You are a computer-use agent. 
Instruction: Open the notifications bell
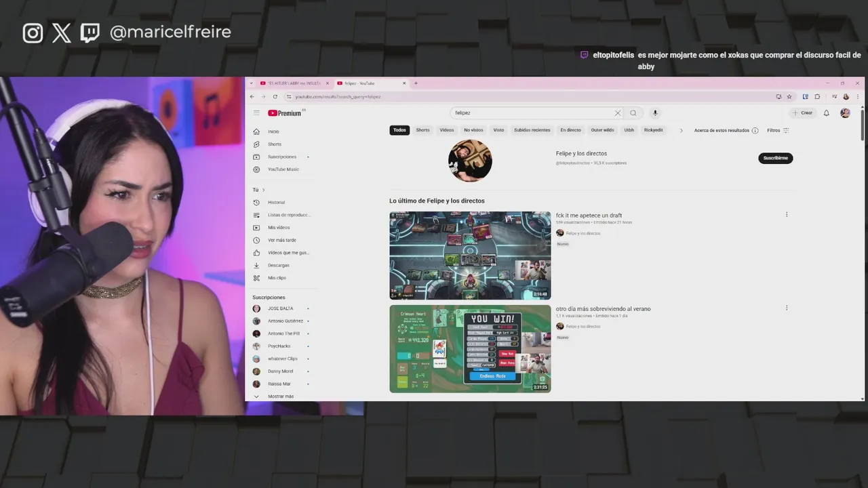coord(827,113)
